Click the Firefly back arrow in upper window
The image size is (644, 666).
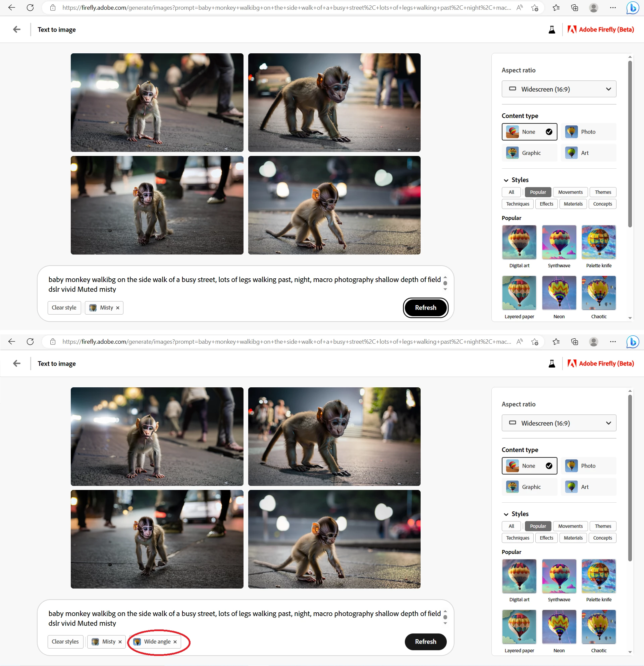coord(17,30)
